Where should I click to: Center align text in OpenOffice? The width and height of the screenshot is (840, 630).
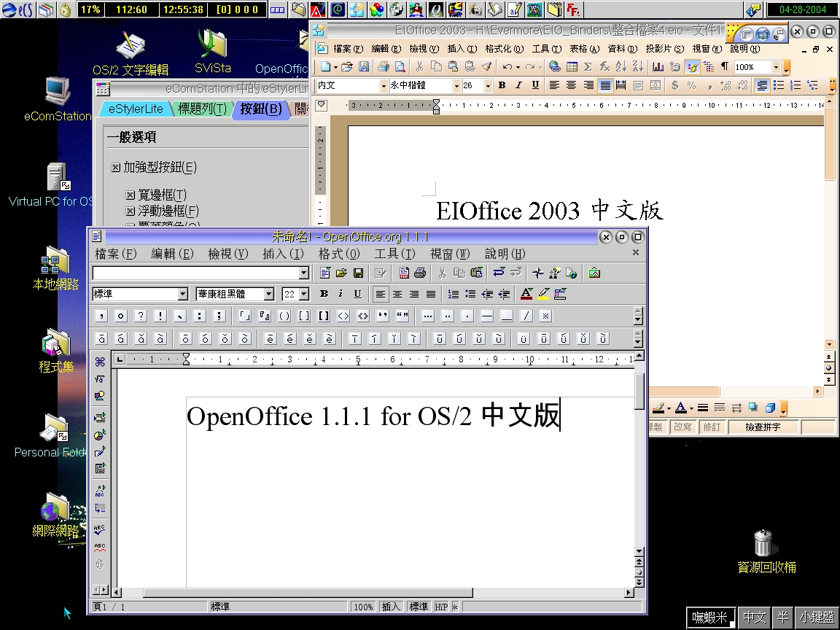[x=397, y=294]
